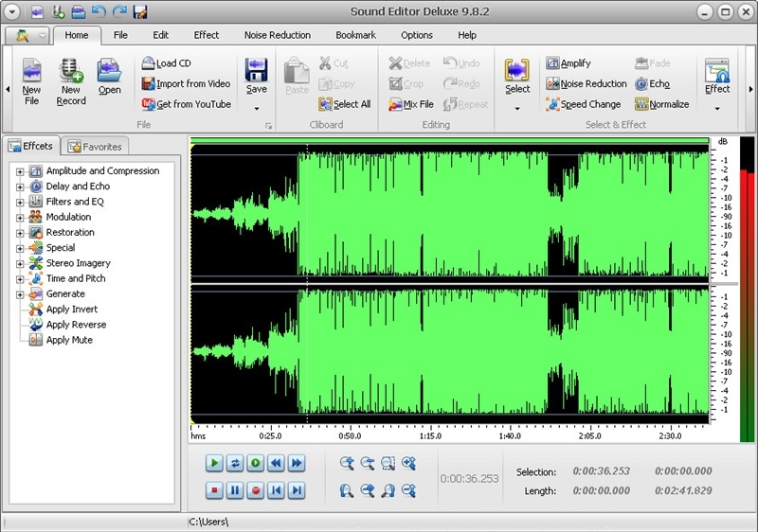Screen dimensions: 758x532
Task: Click Speed Change
Action: [x=583, y=104]
